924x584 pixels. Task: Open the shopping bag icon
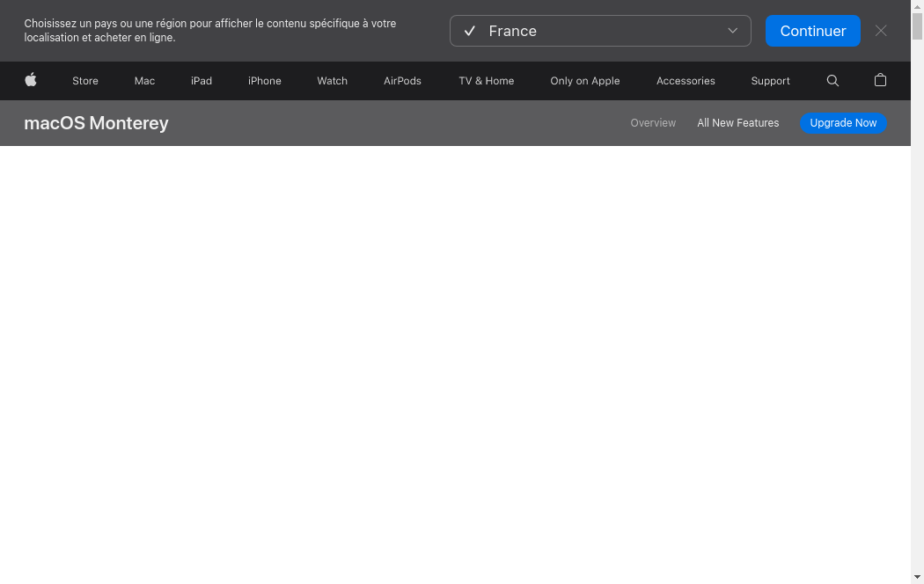click(880, 80)
